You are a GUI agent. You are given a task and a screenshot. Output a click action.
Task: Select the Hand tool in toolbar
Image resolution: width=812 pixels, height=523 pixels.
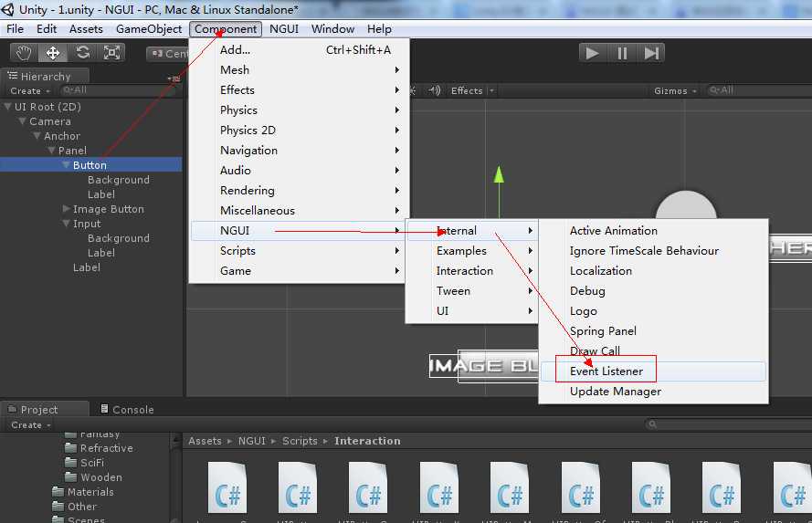pos(24,53)
